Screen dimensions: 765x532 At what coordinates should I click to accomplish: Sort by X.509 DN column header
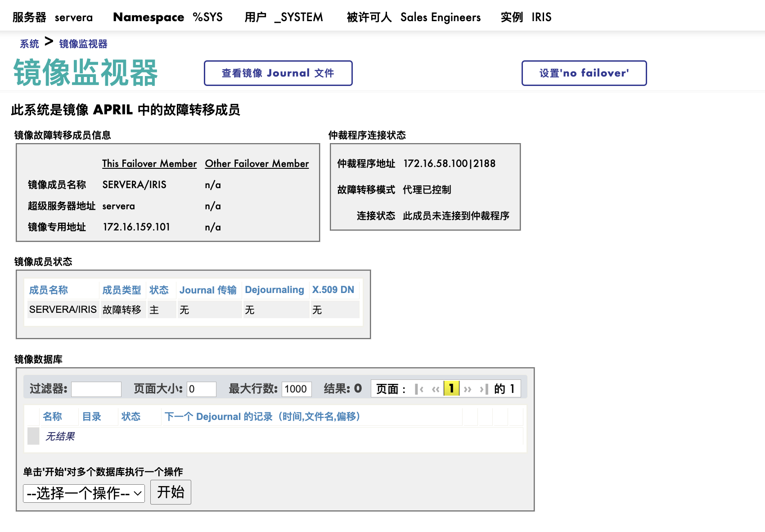[333, 290]
